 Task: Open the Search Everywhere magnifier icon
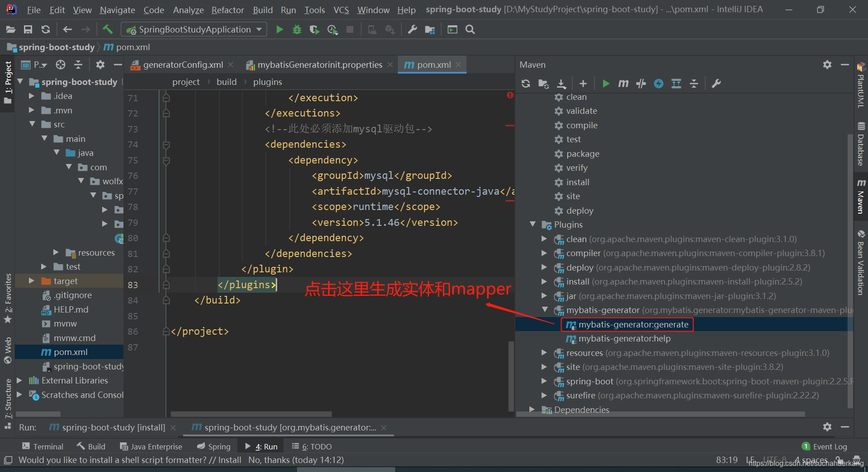click(x=470, y=29)
